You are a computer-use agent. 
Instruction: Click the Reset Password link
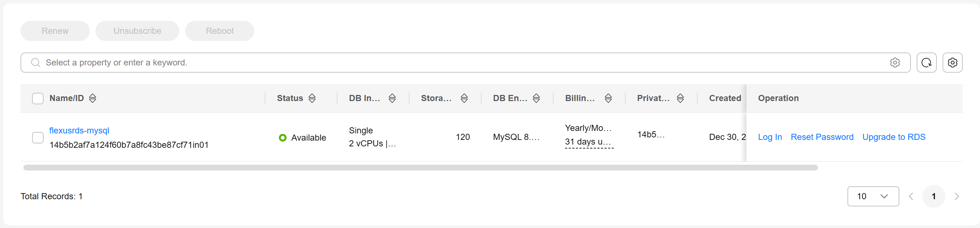(822, 137)
